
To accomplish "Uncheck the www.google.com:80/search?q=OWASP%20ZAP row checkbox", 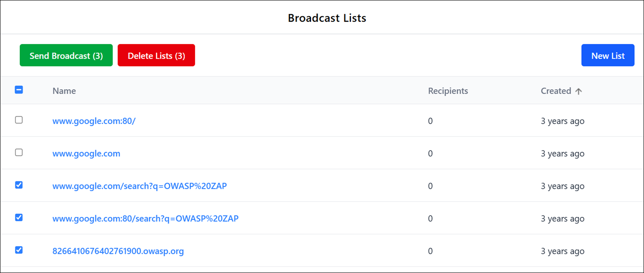I will (x=19, y=217).
